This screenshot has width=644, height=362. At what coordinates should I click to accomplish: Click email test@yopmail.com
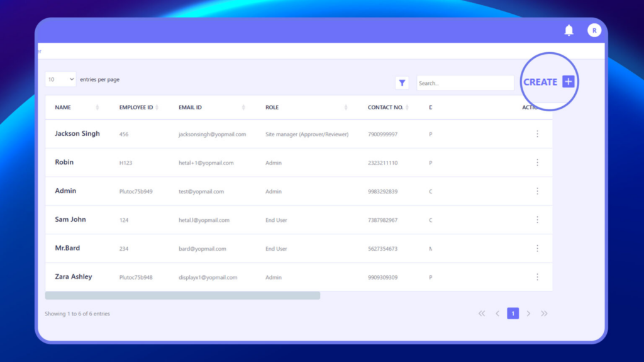point(201,192)
